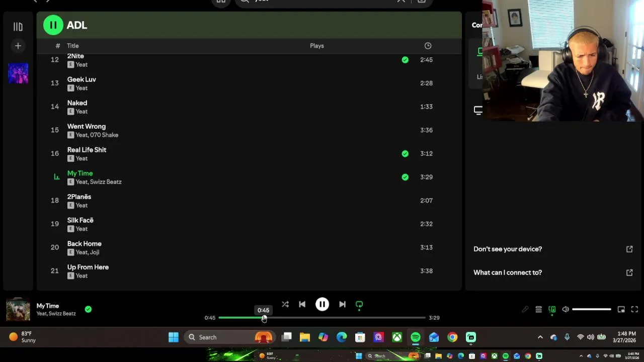Open artist link Yeat, 070 Shake

(x=97, y=135)
